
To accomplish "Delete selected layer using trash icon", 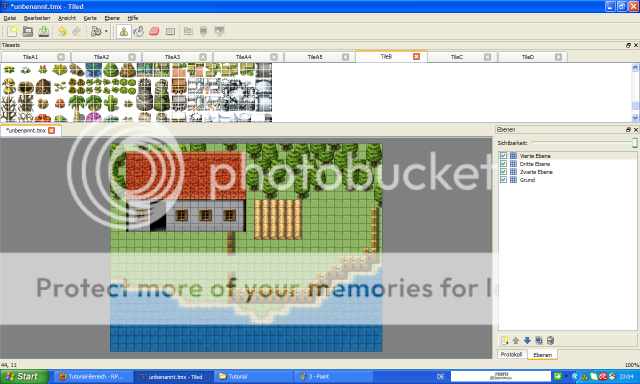I will pyautogui.click(x=550, y=340).
